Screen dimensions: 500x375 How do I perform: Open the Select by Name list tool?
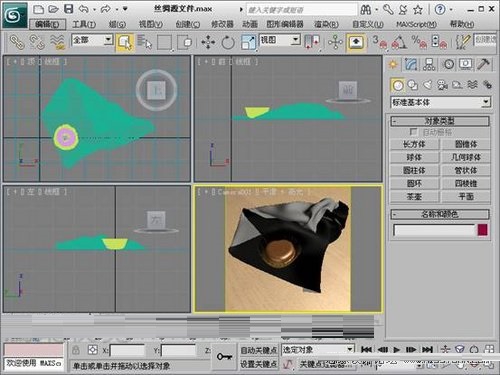[144, 42]
